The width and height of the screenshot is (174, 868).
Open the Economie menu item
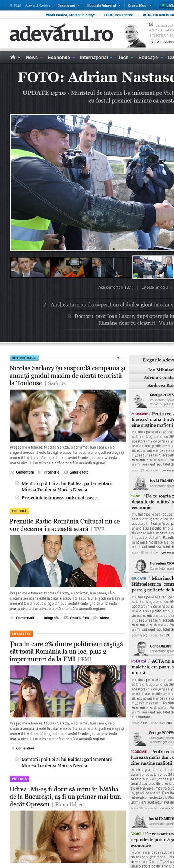coord(61,58)
